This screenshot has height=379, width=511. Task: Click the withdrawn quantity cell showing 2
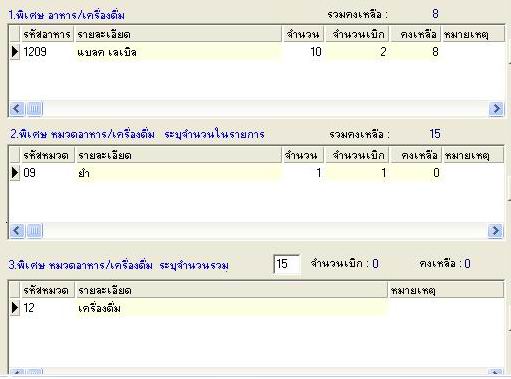pyautogui.click(x=357, y=52)
